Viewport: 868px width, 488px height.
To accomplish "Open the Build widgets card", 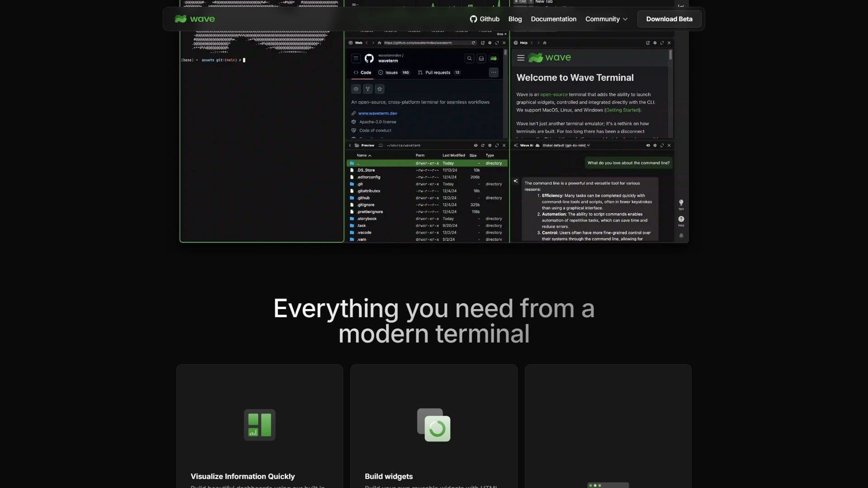I will pyautogui.click(x=434, y=426).
